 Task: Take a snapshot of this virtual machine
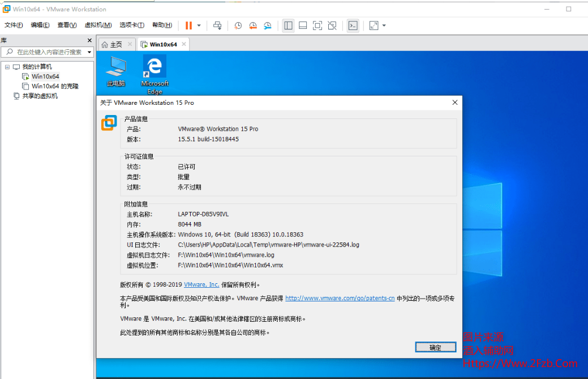click(238, 25)
